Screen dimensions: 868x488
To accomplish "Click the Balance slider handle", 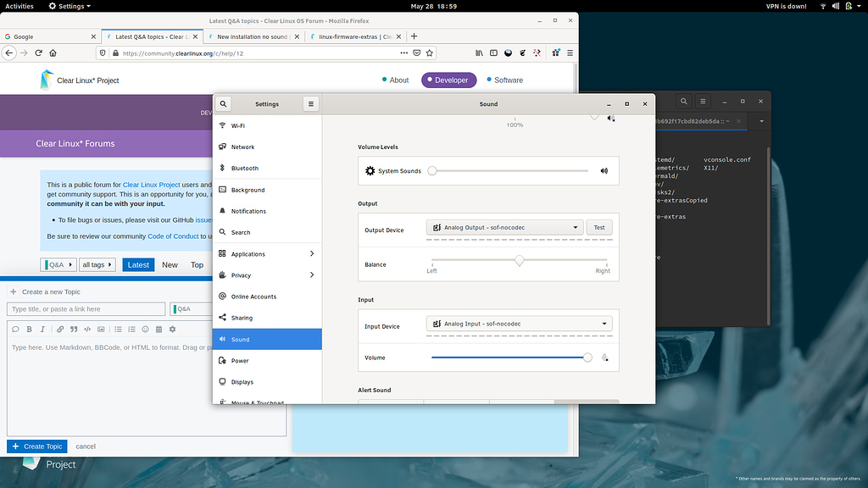I will (520, 260).
